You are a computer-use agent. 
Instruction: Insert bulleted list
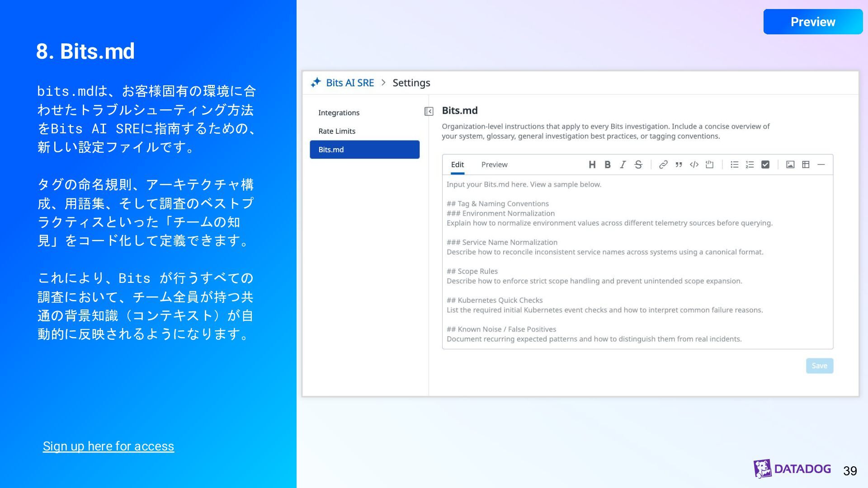point(735,164)
